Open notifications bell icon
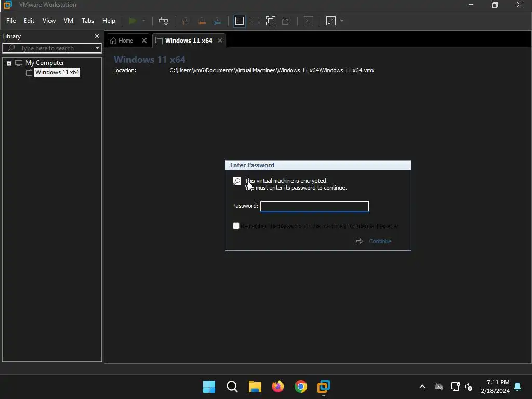This screenshot has width=532, height=399. [518, 387]
